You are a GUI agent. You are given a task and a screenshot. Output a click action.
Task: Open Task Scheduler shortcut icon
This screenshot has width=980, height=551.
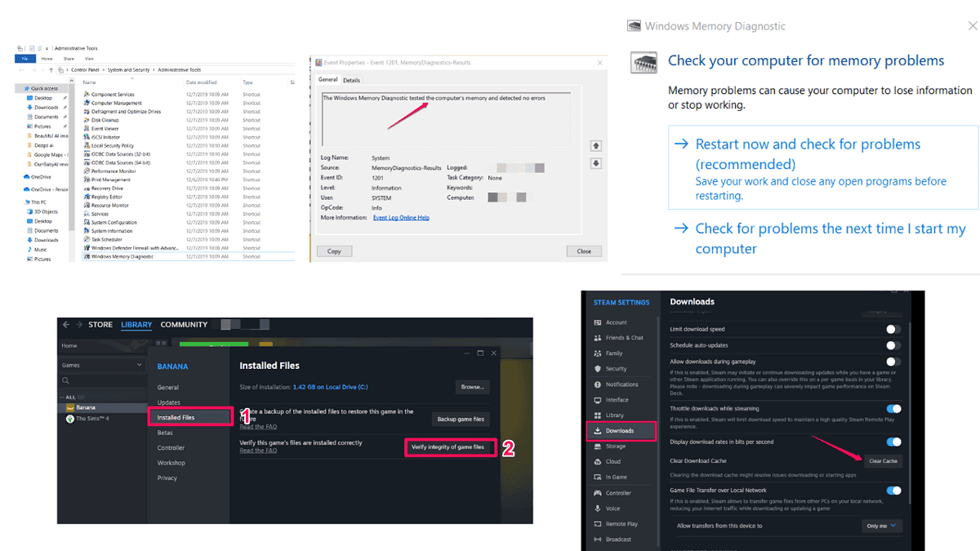pos(86,239)
